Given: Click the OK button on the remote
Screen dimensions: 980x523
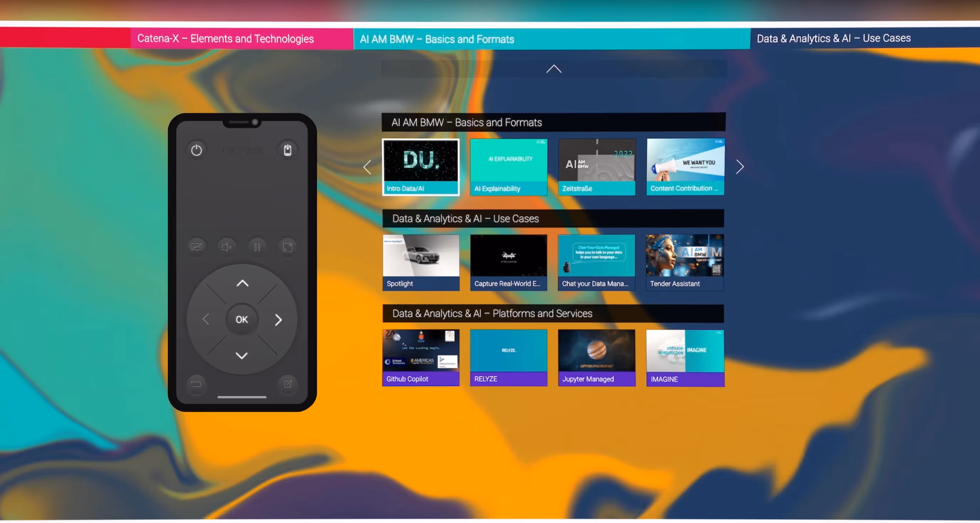Looking at the screenshot, I should point(241,319).
